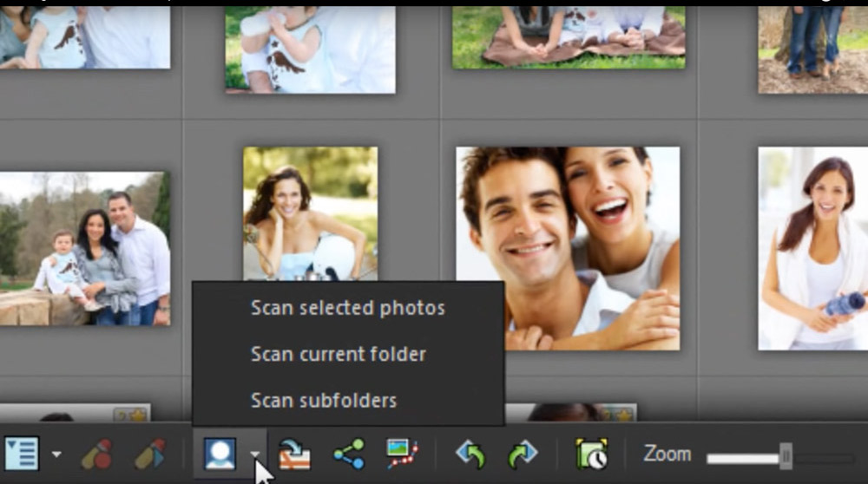
Task: Click the folder import arrow icon
Action: pyautogui.click(x=293, y=455)
